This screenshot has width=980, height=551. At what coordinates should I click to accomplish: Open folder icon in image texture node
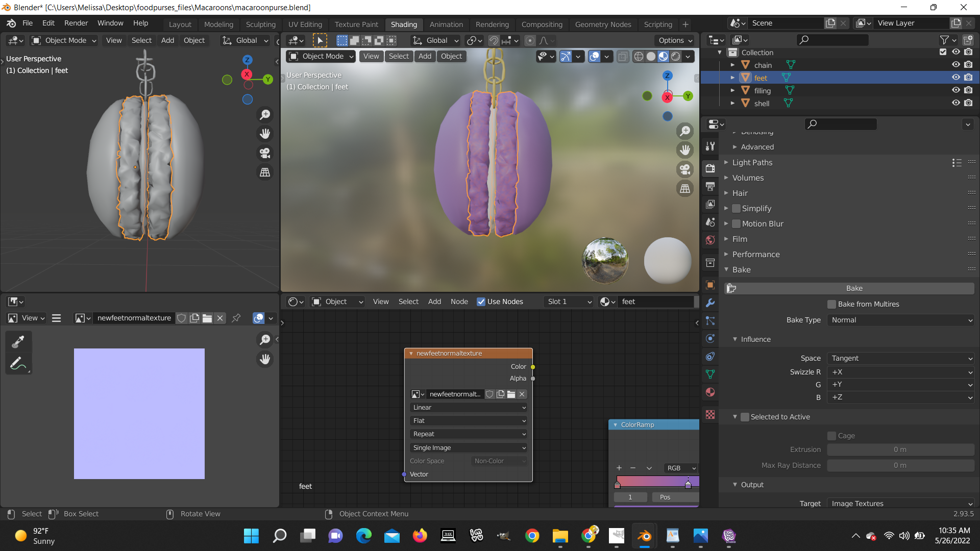[x=511, y=394]
